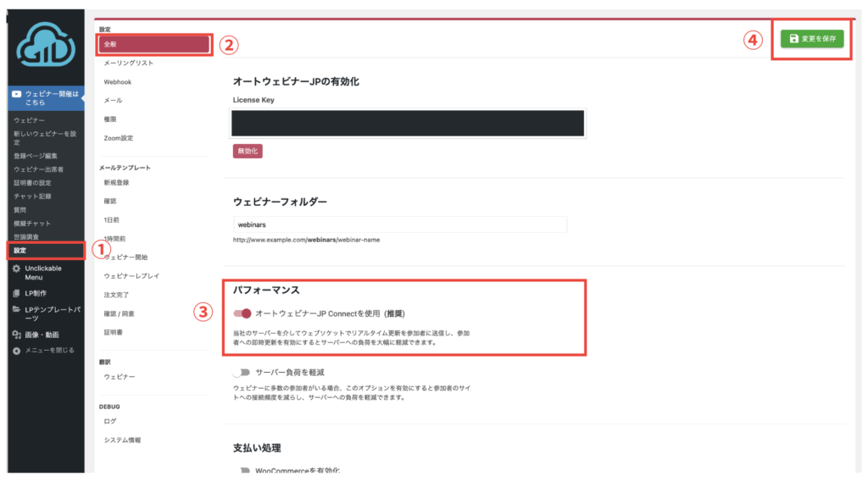Toggle オートウェビナーJP Connectを使用 switch
Viewport: 868px width, 482px height.
tap(242, 313)
